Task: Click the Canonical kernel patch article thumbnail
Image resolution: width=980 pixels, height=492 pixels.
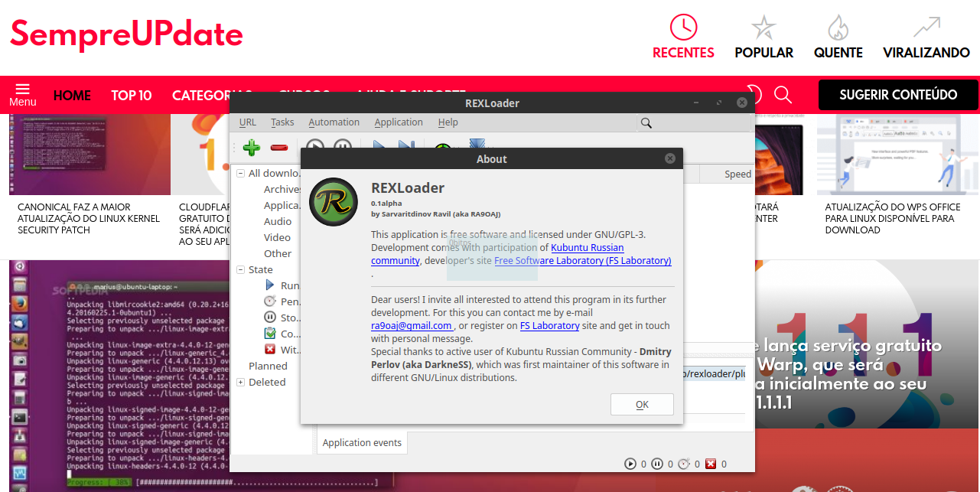Action: click(90, 154)
